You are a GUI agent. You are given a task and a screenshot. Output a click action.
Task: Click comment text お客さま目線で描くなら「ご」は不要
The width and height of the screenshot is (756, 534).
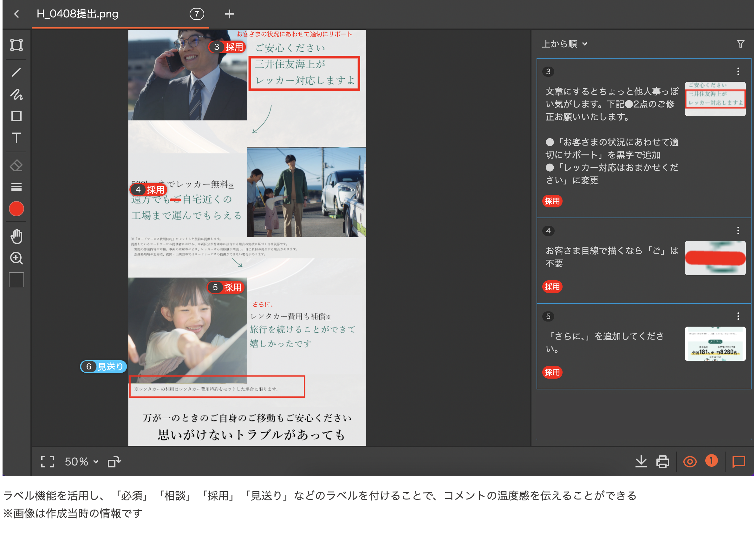[612, 257]
